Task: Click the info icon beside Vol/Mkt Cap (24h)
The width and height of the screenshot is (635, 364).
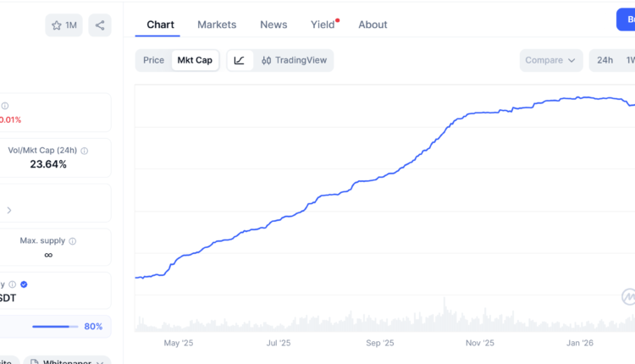Action: (84, 151)
